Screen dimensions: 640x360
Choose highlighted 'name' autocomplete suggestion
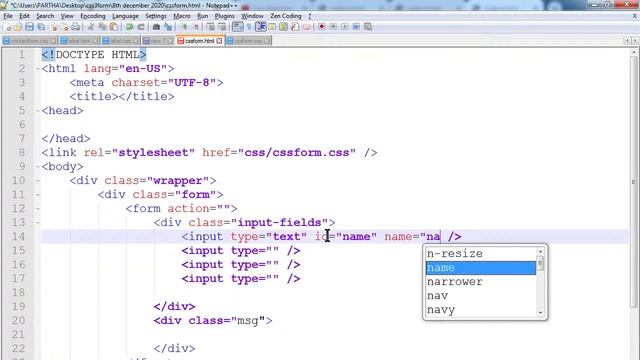[481, 268]
